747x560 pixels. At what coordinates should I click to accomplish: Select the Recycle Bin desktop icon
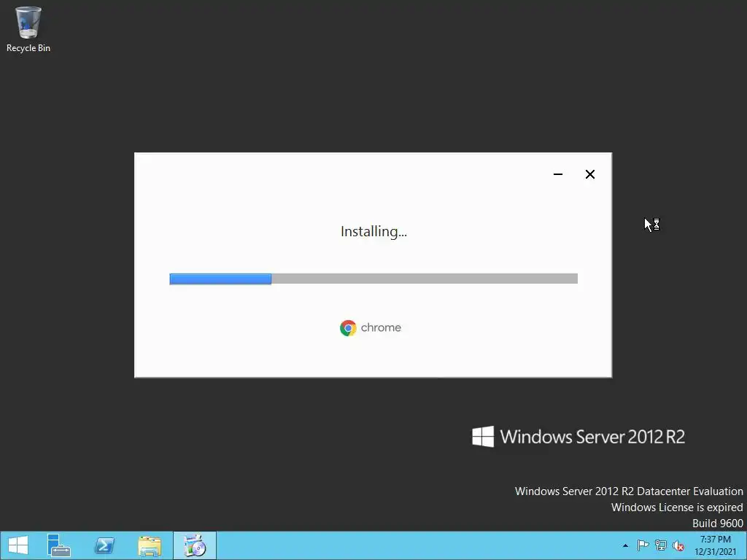pyautogui.click(x=28, y=29)
